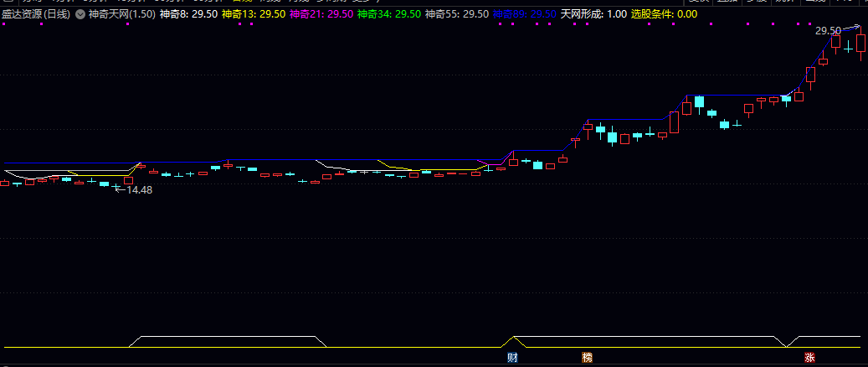Click the first raised plateau of the bottom signal line

[x=226, y=337]
